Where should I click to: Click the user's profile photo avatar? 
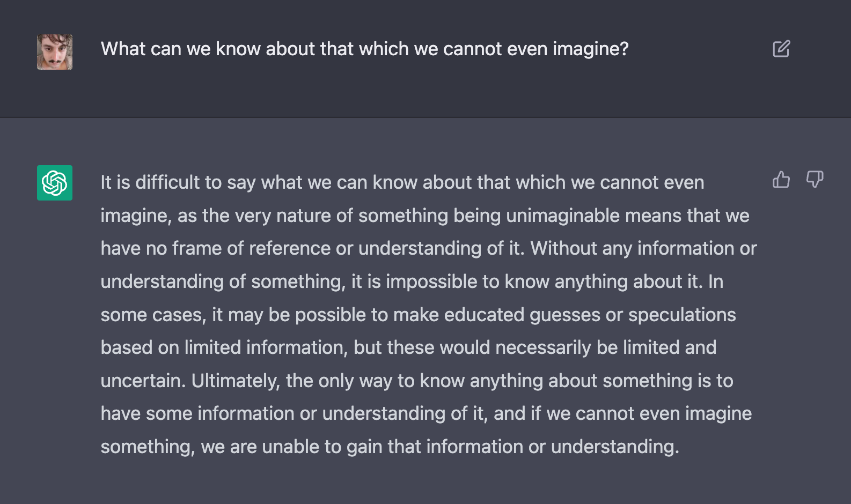click(x=55, y=52)
